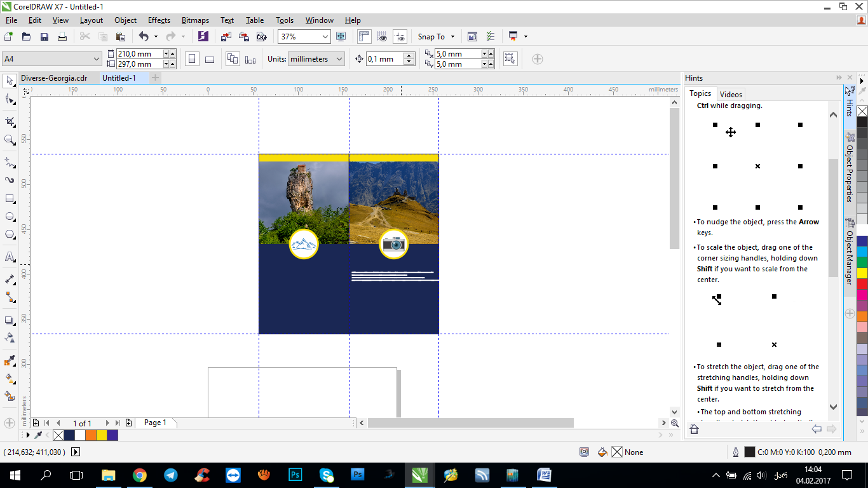Select the Polygon tool
The height and width of the screenshot is (488, 868).
10,234
